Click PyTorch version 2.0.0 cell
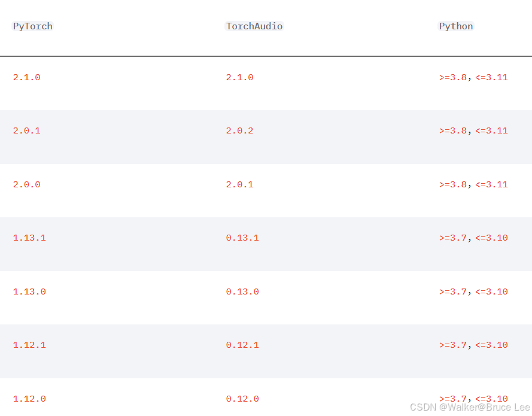The height and width of the screenshot is (416, 532). (26, 184)
